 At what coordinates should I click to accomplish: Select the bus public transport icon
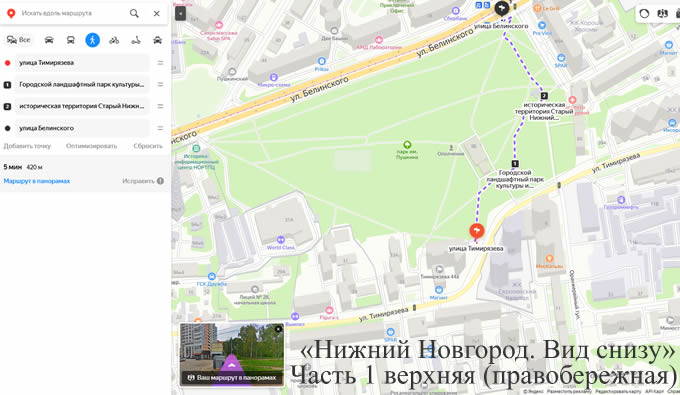click(71, 40)
